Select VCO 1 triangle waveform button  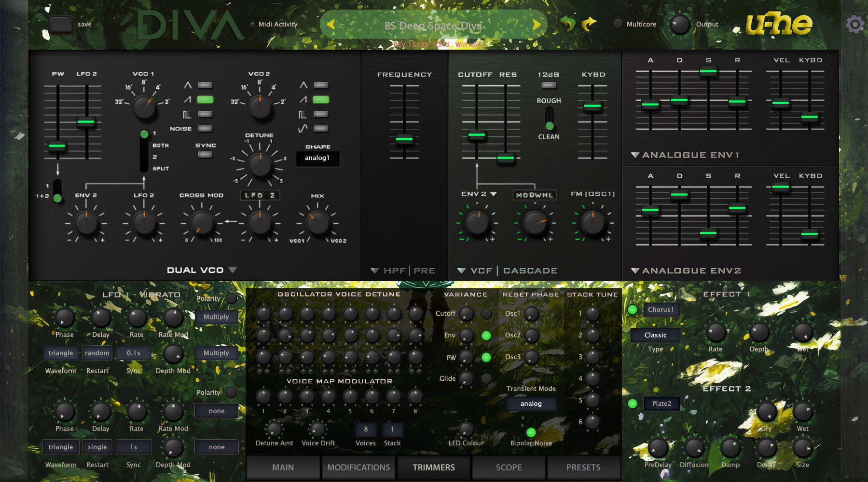point(205,85)
